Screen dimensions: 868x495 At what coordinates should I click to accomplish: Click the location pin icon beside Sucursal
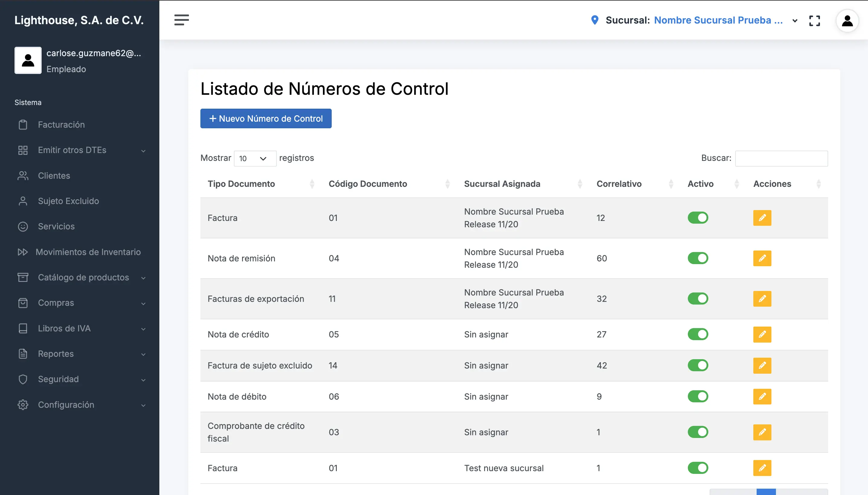[595, 20]
